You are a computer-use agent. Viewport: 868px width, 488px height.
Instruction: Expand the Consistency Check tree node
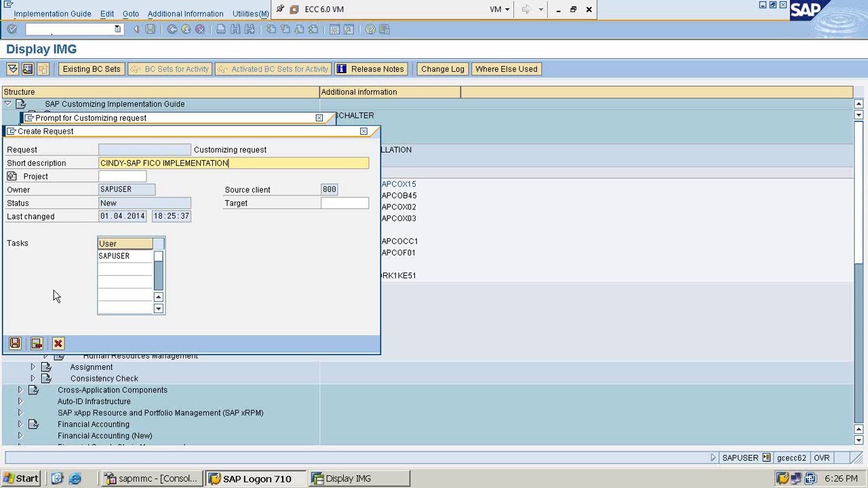click(x=33, y=378)
